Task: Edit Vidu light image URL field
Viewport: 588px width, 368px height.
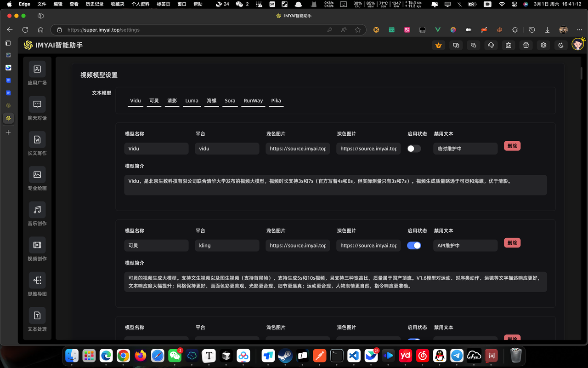Action: tap(298, 149)
